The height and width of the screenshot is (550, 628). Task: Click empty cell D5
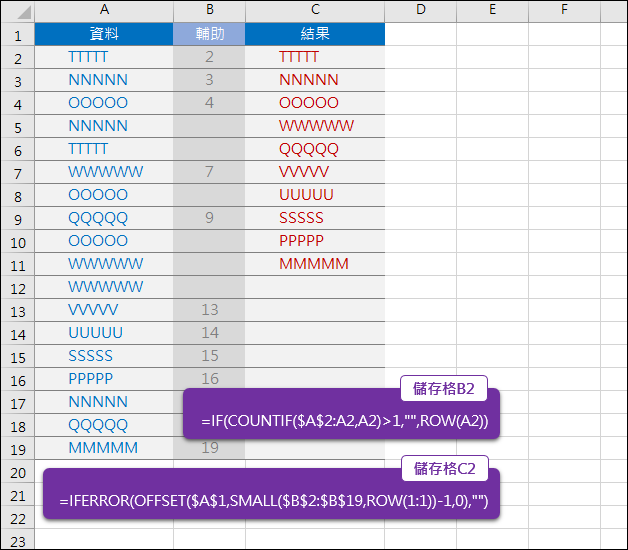click(x=421, y=126)
